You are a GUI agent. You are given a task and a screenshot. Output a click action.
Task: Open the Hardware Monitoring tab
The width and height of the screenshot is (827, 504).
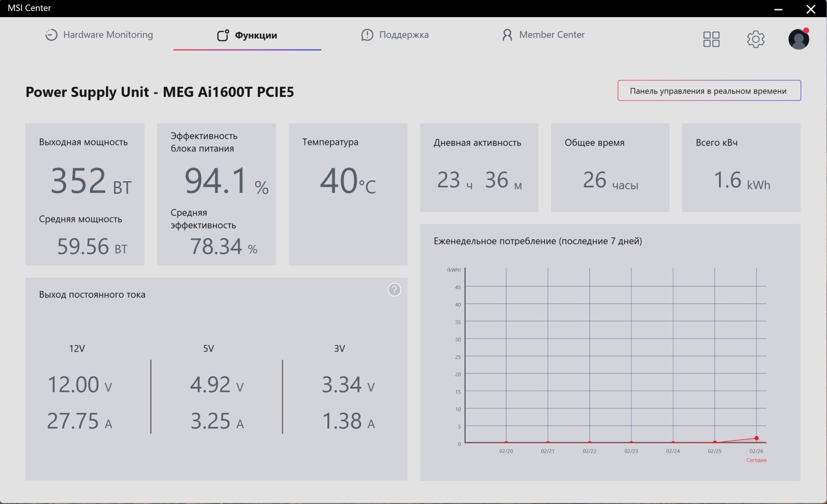tap(99, 35)
